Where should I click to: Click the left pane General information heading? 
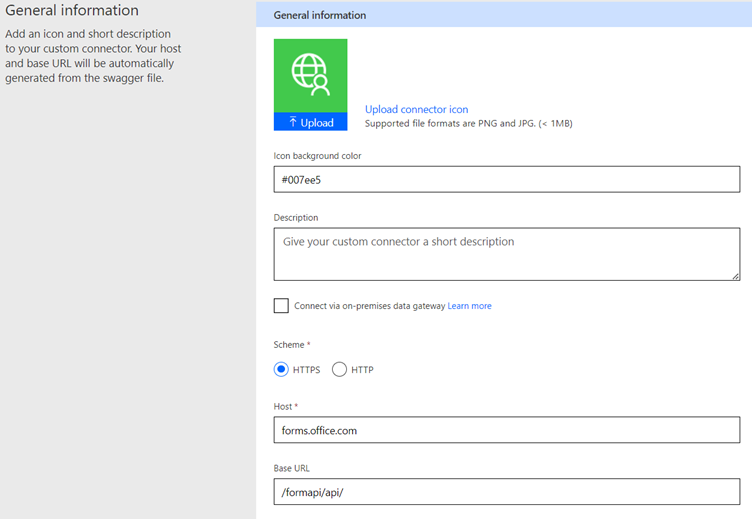pos(72,11)
